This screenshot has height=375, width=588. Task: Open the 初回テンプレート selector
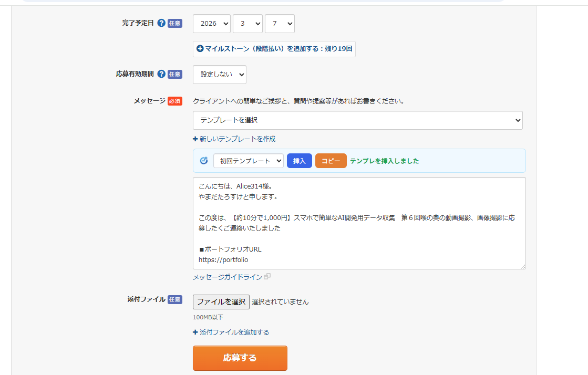(249, 161)
